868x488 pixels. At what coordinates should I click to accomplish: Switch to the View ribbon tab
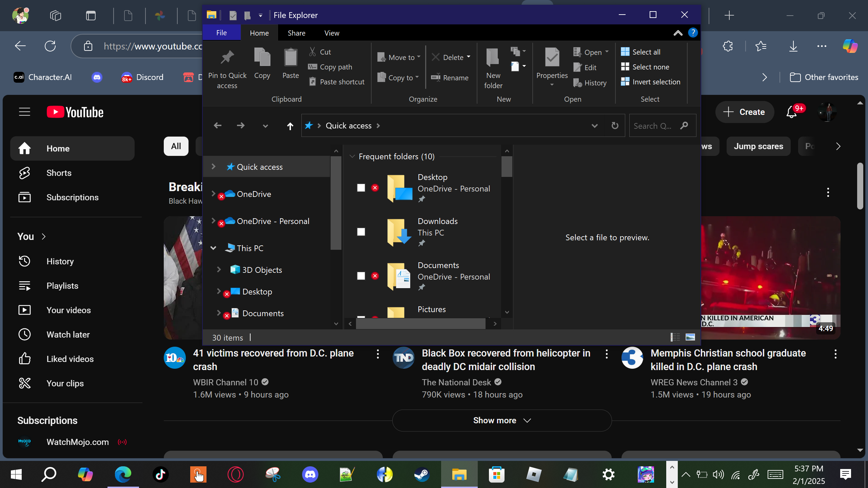[331, 33]
